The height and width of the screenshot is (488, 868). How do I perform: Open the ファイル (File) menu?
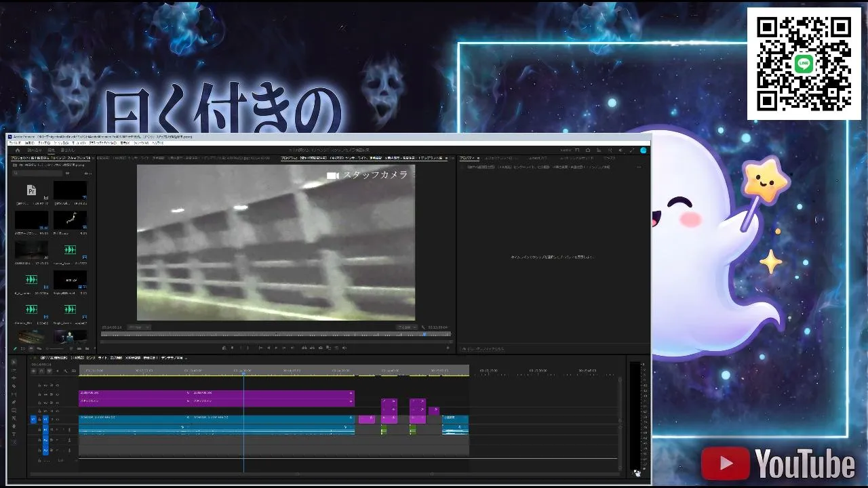coord(15,143)
